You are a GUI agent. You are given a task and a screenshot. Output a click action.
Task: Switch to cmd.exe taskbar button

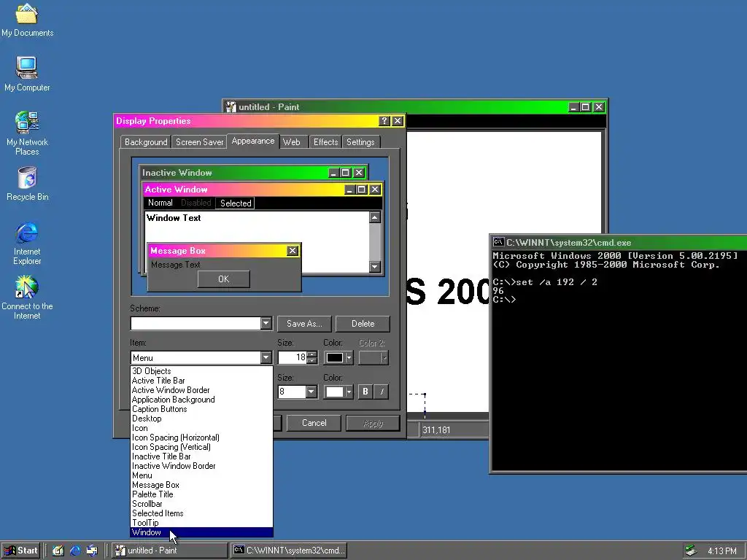click(289, 551)
